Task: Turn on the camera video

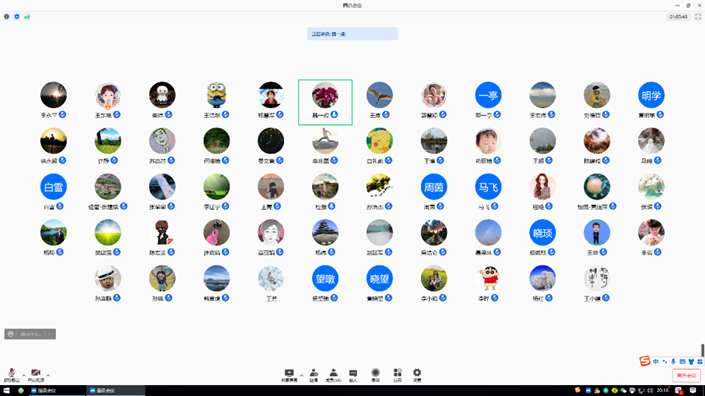Action: tap(36, 373)
